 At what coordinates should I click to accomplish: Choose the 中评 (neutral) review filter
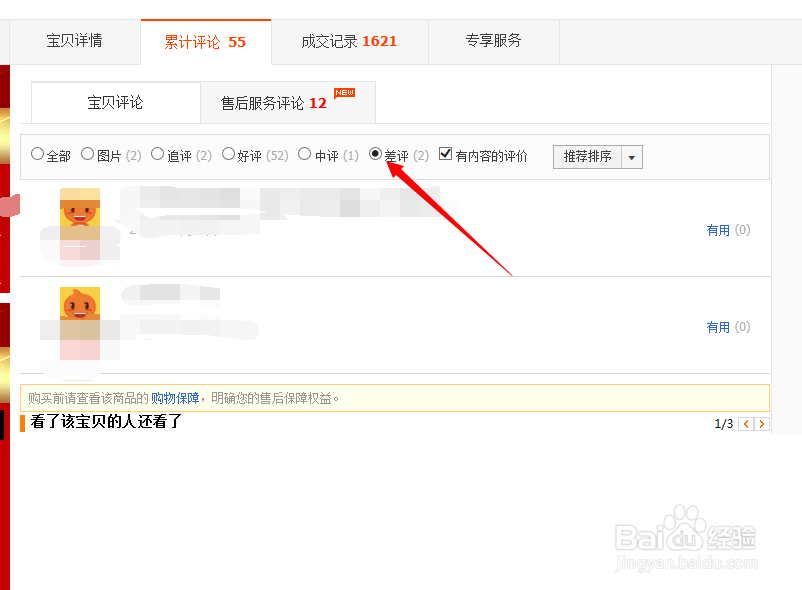click(305, 155)
